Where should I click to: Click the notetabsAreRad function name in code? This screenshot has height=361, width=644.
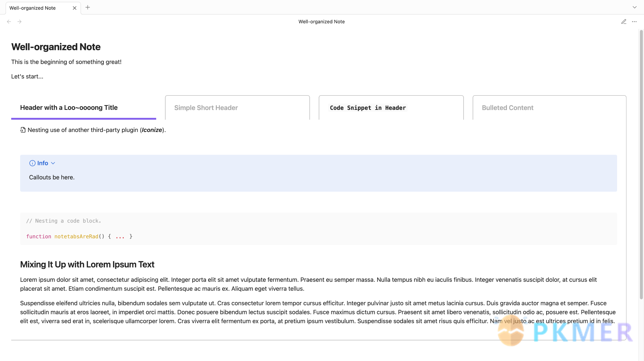pos(76,236)
